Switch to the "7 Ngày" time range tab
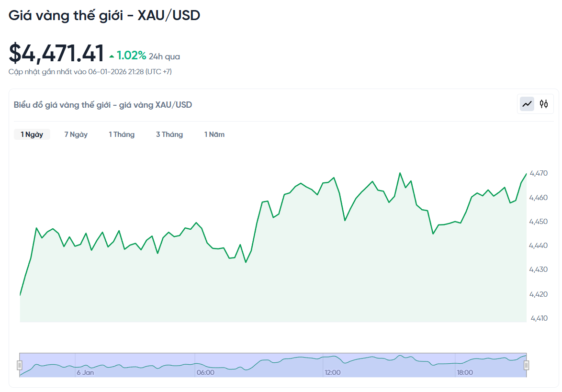 point(75,134)
